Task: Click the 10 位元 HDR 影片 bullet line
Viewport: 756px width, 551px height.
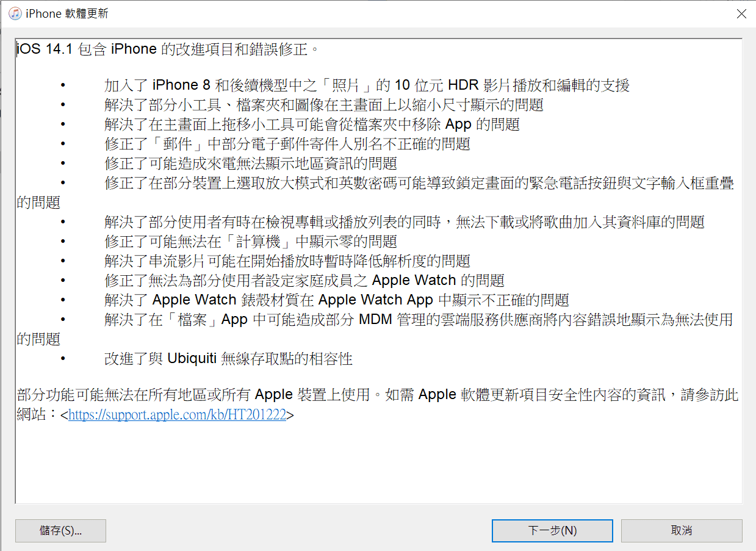Action: tap(367, 85)
